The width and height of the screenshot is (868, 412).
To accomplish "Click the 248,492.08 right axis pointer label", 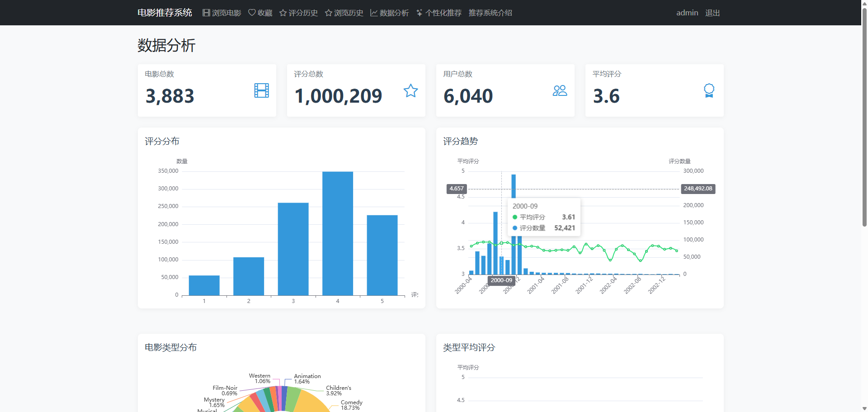I will click(698, 189).
